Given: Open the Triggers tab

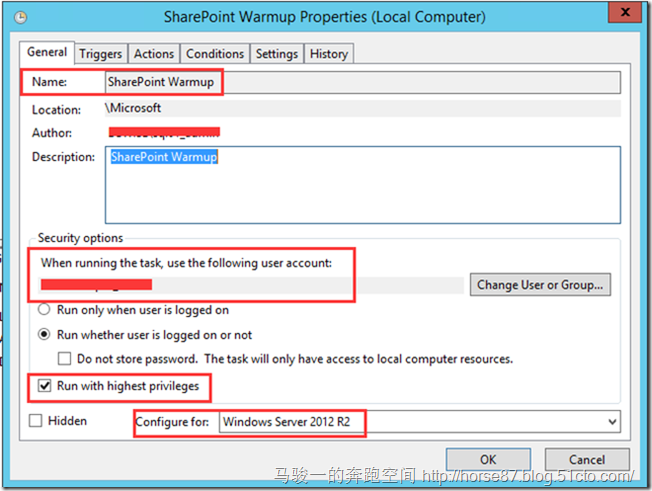Looking at the screenshot, I should [x=101, y=54].
